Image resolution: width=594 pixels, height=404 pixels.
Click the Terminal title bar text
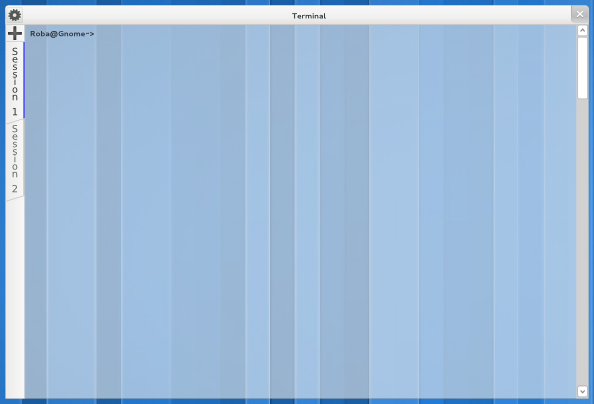pos(309,16)
